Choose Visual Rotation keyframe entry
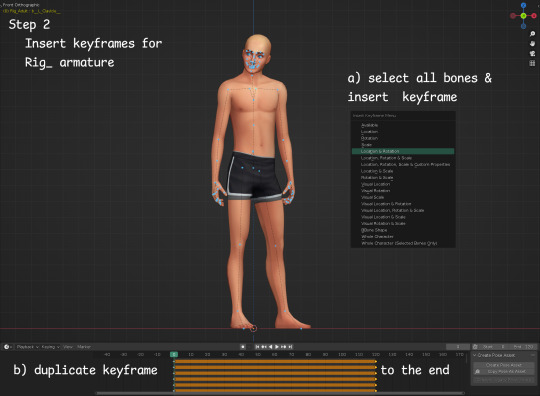Viewport: 540px width, 396px height. click(x=403, y=191)
